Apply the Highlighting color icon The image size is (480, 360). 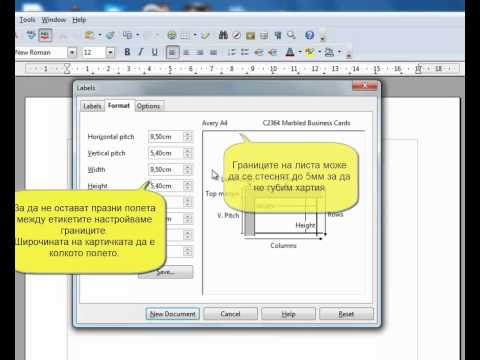click(310, 52)
